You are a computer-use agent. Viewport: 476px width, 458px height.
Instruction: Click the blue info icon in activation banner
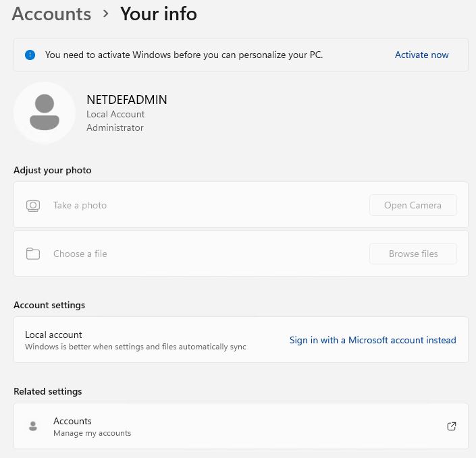pyautogui.click(x=30, y=55)
